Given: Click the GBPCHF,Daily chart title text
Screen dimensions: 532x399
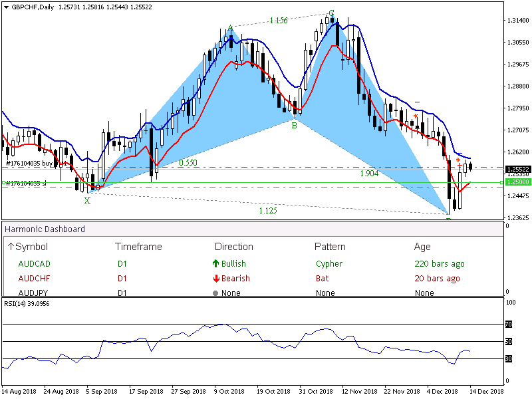Looking at the screenshot, I should [x=33, y=7].
